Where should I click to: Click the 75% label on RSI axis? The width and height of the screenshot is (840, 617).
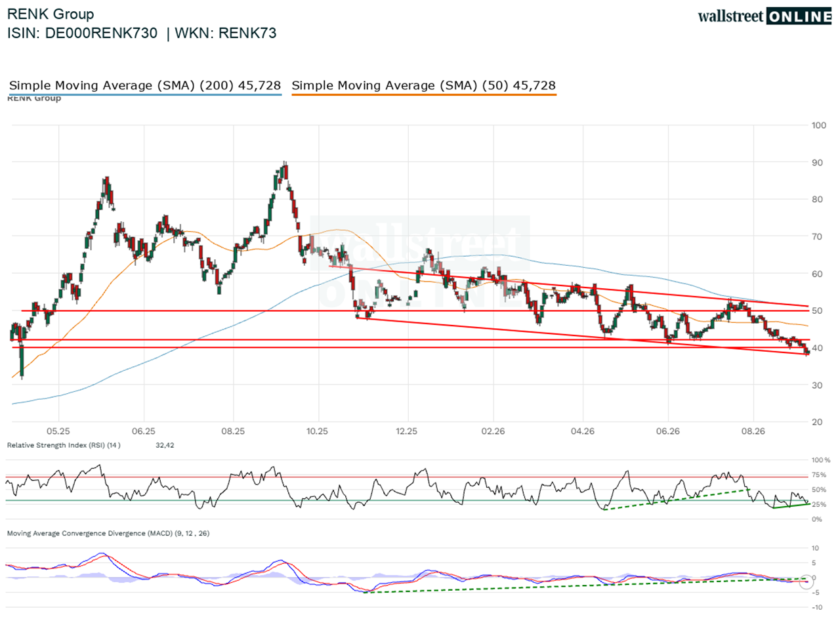tap(819, 475)
